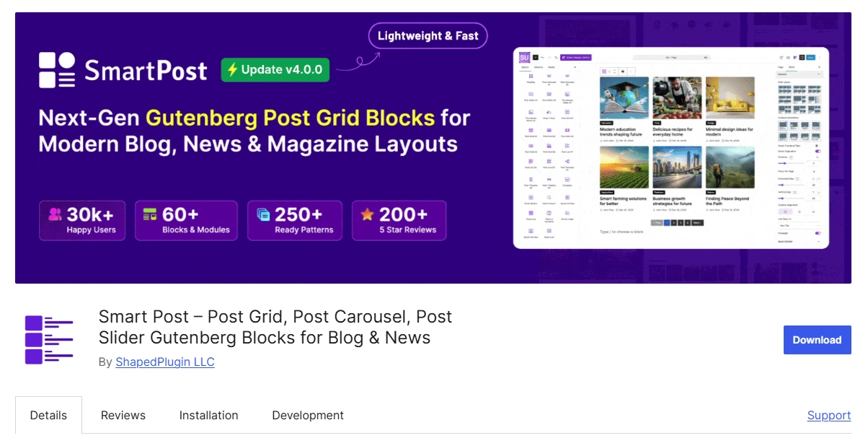Collapse the General panel in the block sidebar
Screen dimensions: 868x446
(x=800, y=74)
